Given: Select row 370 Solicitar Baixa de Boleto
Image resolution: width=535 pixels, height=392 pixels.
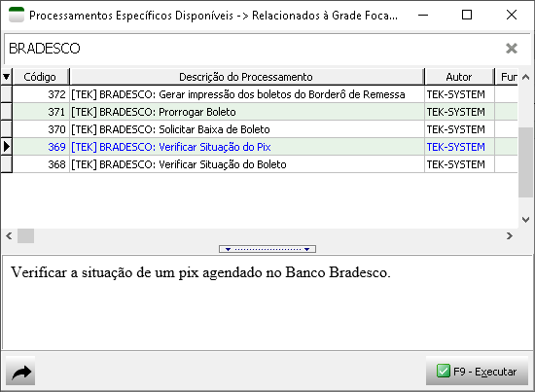Looking at the screenshot, I should 266,129.
